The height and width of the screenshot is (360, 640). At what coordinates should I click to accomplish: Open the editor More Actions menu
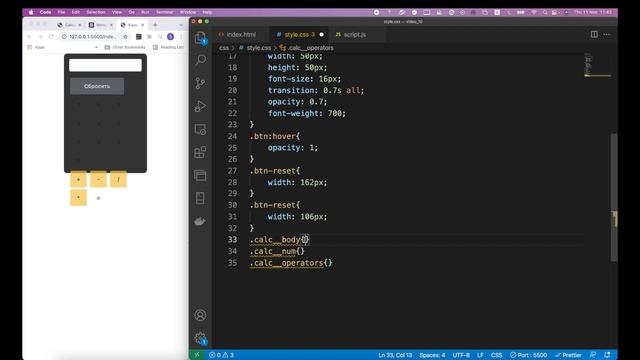coord(607,35)
